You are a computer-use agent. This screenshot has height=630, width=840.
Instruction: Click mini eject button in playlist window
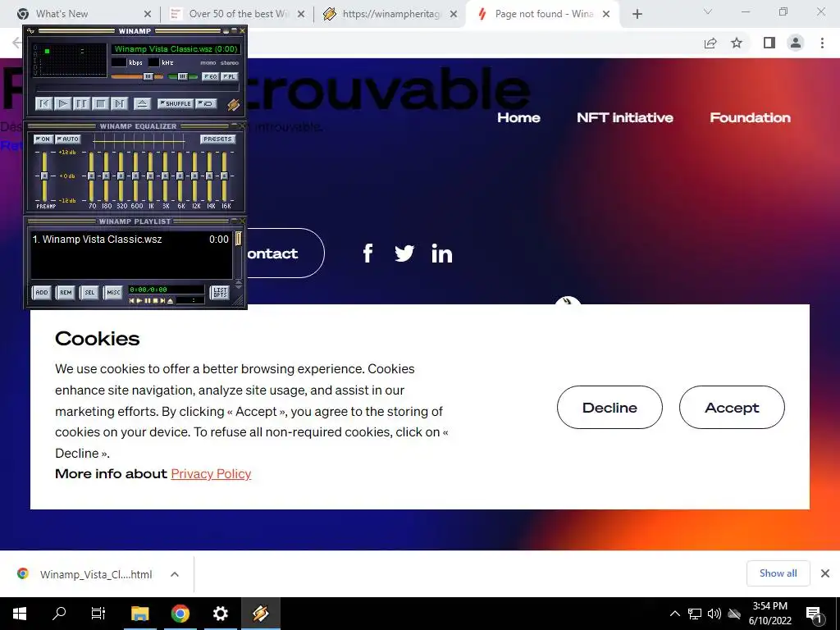point(171,301)
